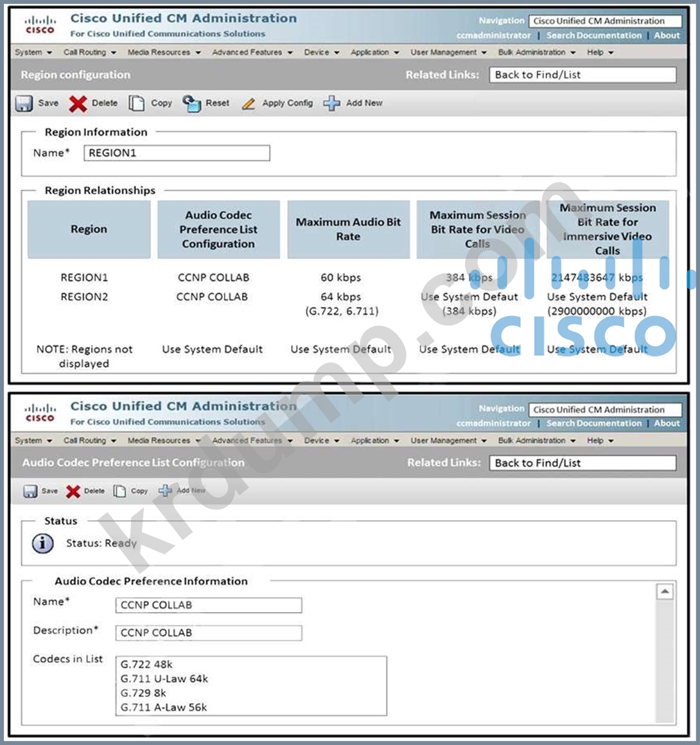Click the scroll up arrow on the scrollbar

pos(665,592)
